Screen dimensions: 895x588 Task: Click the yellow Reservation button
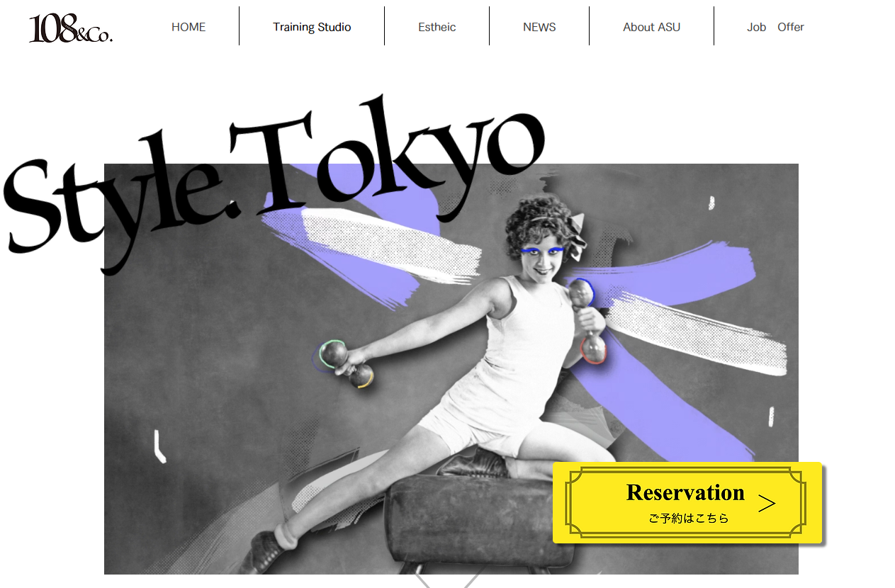click(687, 502)
